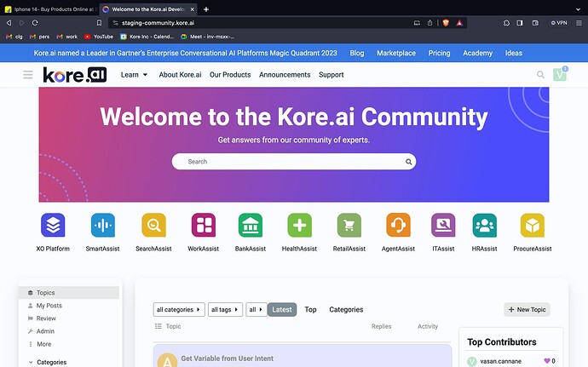
Task: Open the SmartAssist icon
Action: click(x=103, y=225)
